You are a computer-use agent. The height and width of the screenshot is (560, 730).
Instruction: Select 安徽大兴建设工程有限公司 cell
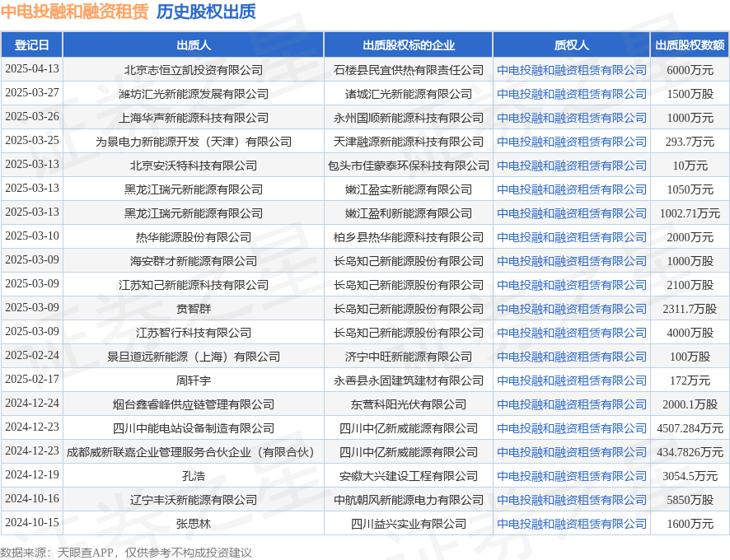coord(409,476)
